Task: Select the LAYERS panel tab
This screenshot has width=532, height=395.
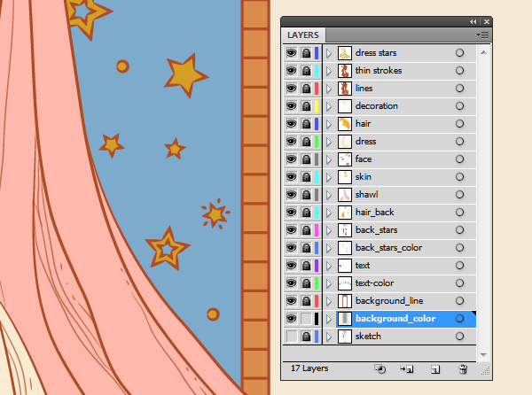Action: 303,35
